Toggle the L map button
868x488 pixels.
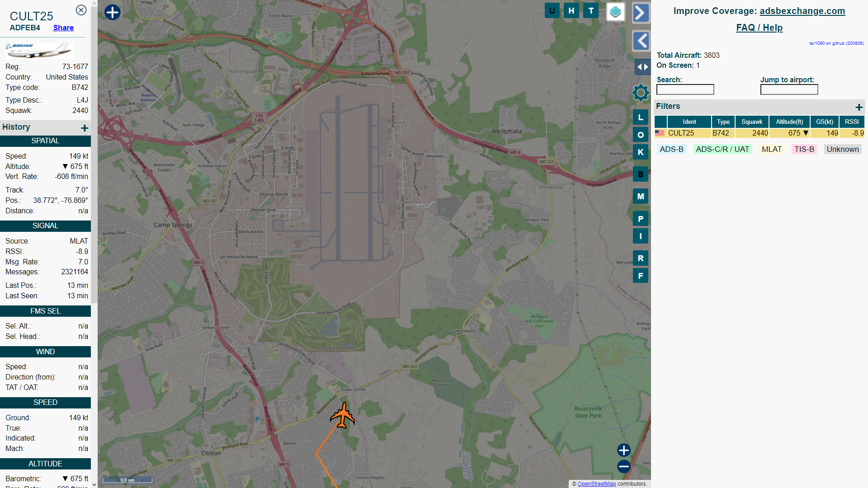pos(641,117)
